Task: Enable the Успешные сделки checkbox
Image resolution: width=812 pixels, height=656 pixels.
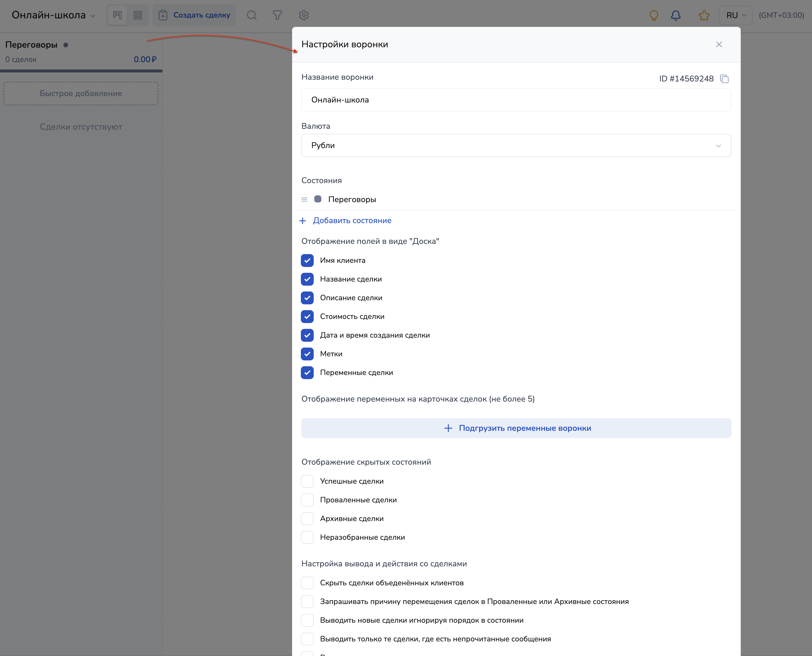Action: [x=307, y=481]
